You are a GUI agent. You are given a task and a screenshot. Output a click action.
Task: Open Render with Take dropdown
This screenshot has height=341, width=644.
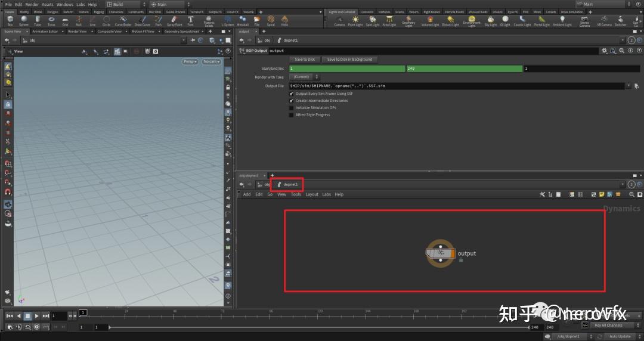(304, 77)
